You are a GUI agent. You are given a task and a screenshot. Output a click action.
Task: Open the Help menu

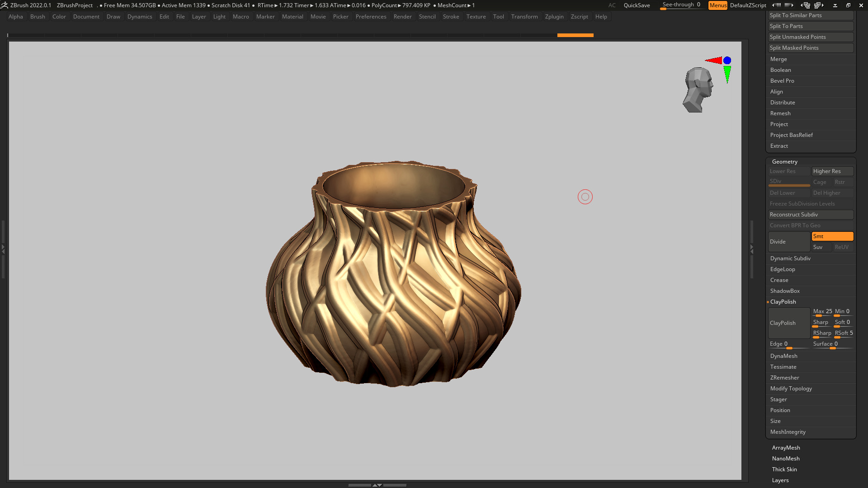click(601, 17)
